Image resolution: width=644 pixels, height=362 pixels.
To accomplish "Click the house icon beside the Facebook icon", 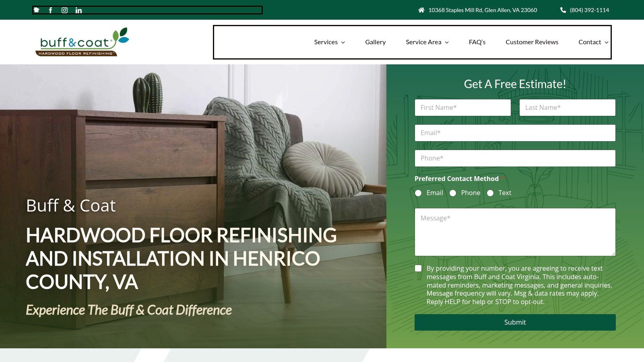I will tap(37, 10).
